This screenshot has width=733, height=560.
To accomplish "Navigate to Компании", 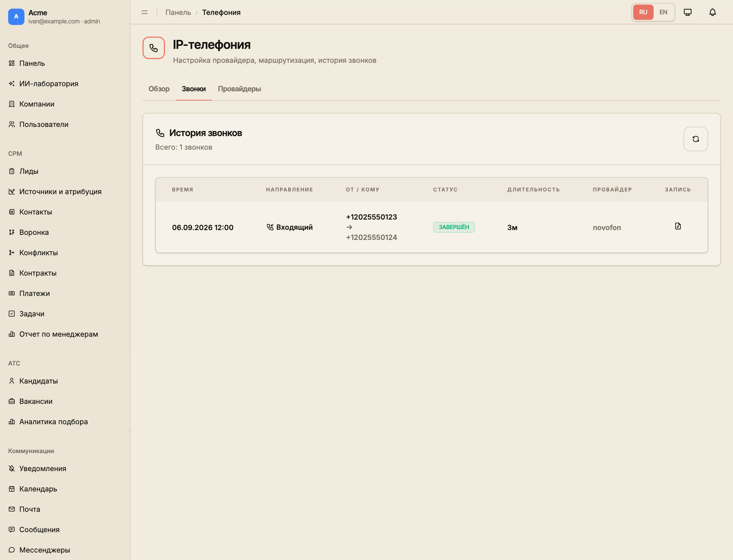I will point(65,104).
